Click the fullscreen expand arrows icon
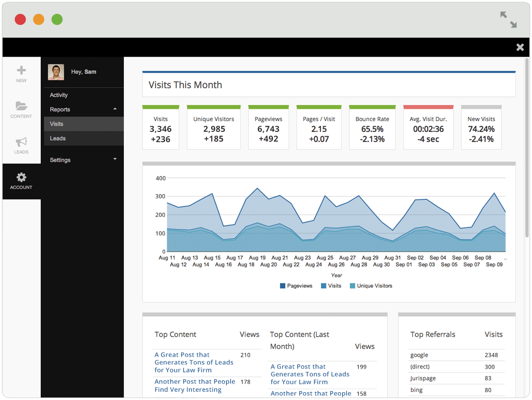Viewport: 532px width, 400px height. click(508, 20)
